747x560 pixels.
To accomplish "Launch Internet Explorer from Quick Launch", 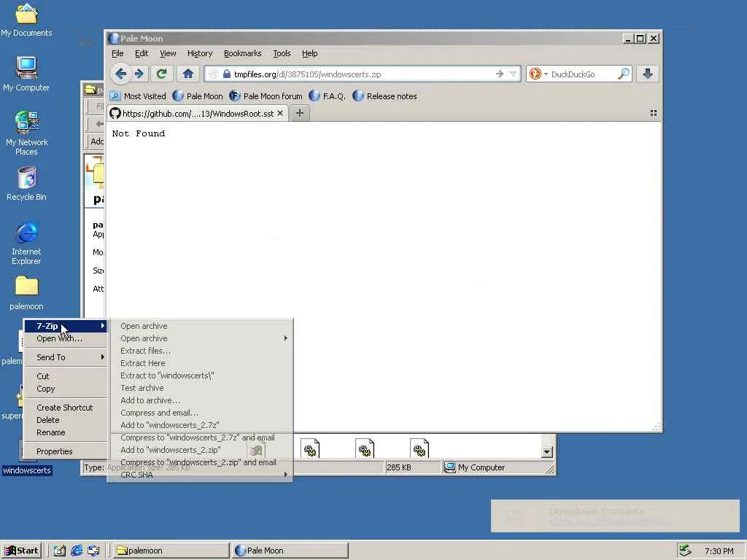I will 76,551.
